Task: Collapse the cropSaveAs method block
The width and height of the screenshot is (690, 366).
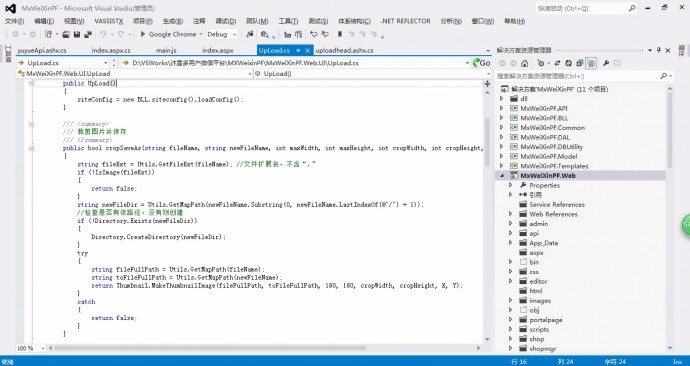Action: pos(31,148)
